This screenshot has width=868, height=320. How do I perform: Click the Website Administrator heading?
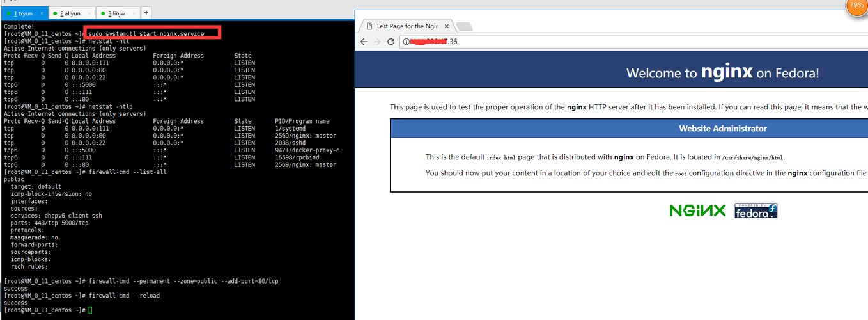coord(723,129)
